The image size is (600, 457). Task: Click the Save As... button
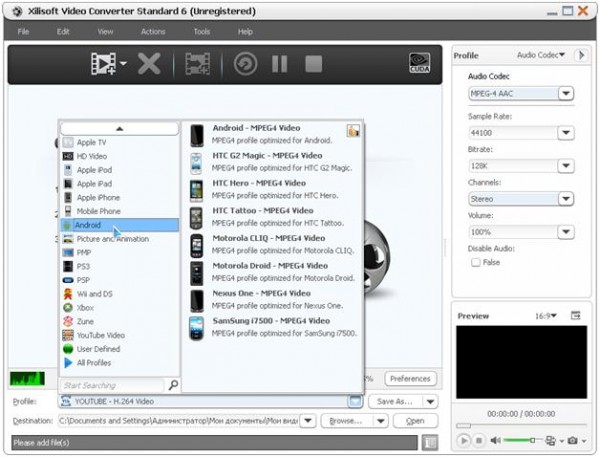[x=395, y=402]
